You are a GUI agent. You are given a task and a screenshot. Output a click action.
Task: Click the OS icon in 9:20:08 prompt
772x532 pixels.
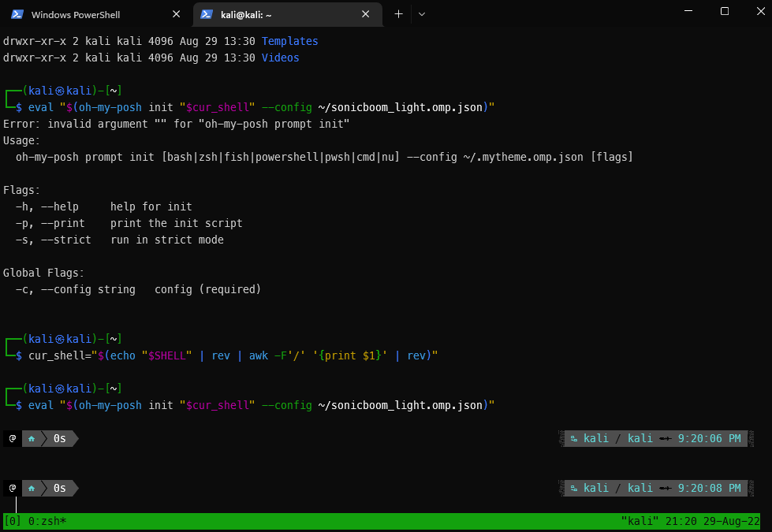(x=13, y=488)
